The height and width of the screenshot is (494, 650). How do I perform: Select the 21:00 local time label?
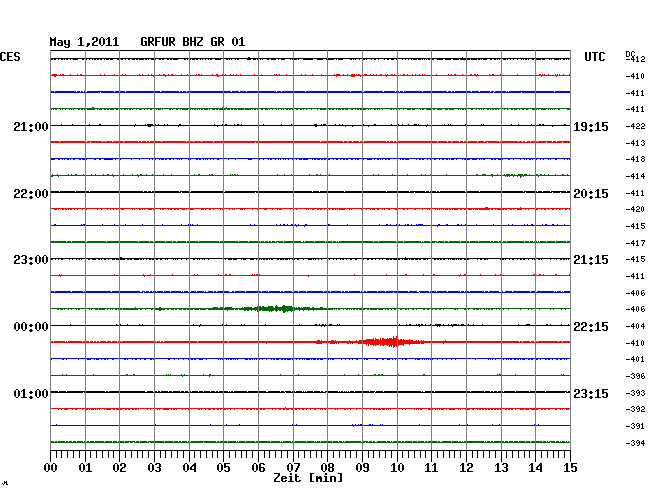pos(31,126)
